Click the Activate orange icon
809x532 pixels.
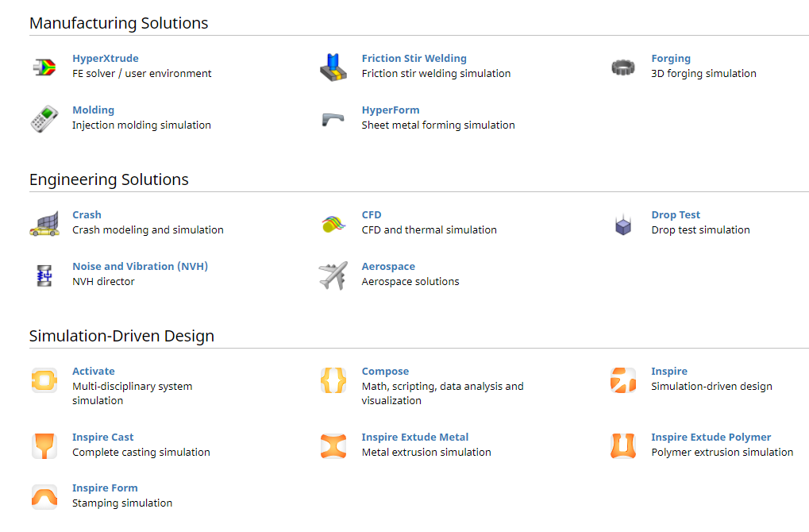pos(44,380)
